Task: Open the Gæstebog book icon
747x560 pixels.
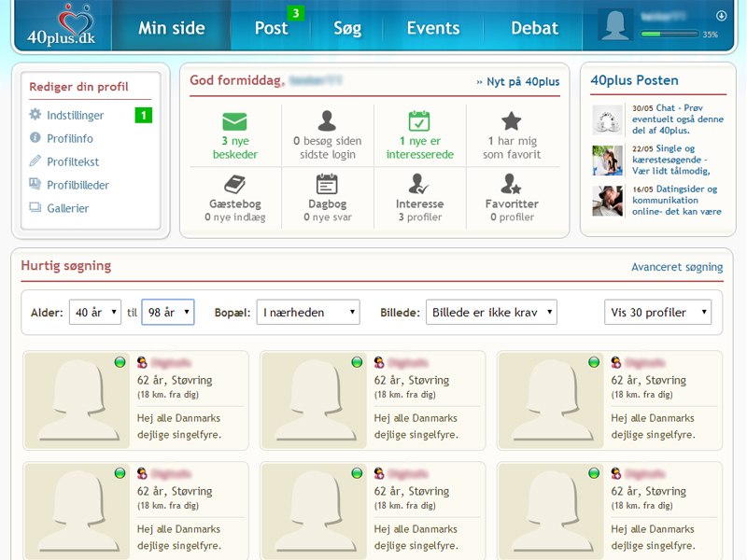Action: pyautogui.click(x=233, y=184)
